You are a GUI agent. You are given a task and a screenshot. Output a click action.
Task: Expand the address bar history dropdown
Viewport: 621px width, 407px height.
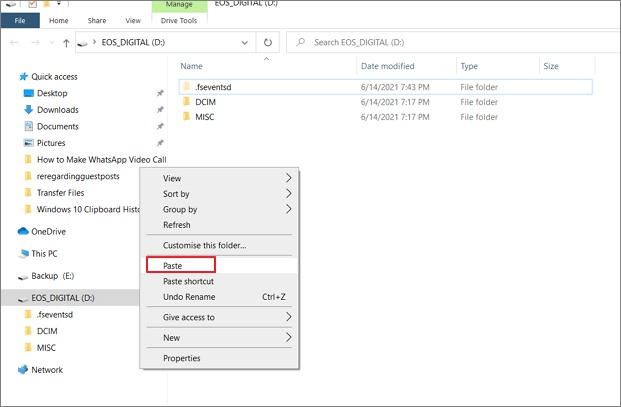coord(246,43)
